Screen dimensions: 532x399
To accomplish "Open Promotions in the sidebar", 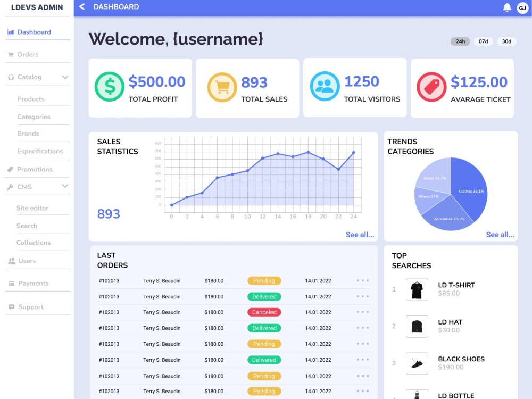I will pos(35,169).
